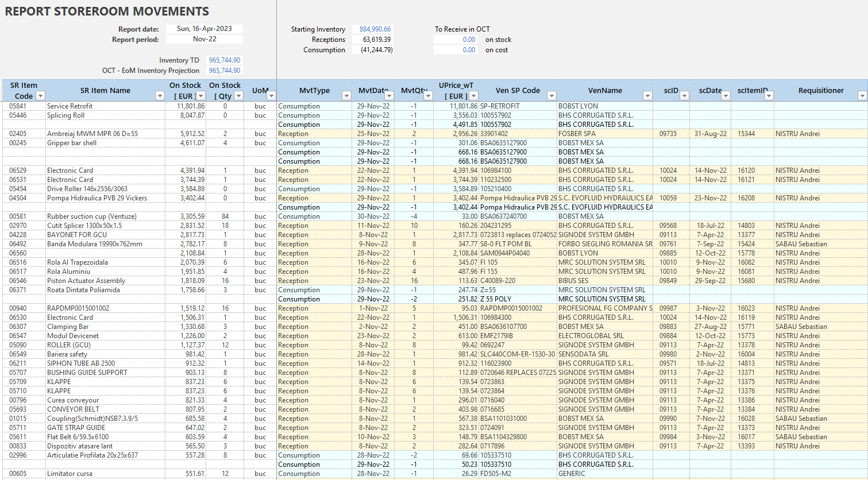
Task: Open the Requisitioner column filter dropdown
Action: pyautogui.click(x=862, y=96)
